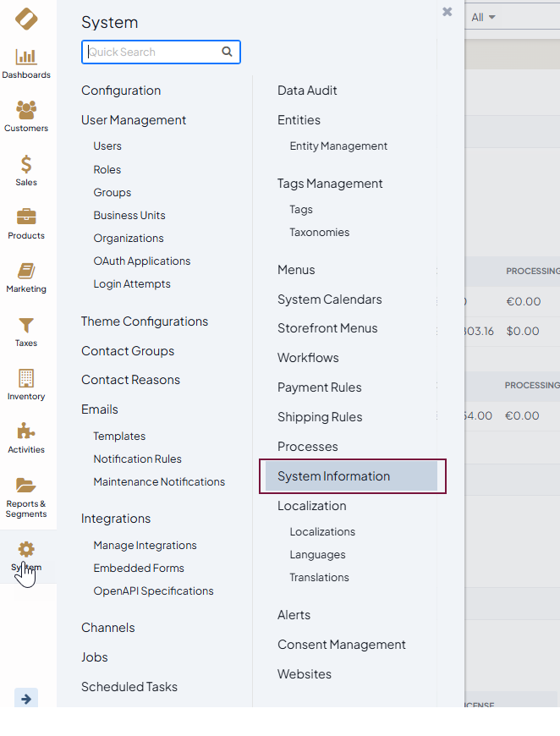Select the Marketing book icon

(26, 271)
